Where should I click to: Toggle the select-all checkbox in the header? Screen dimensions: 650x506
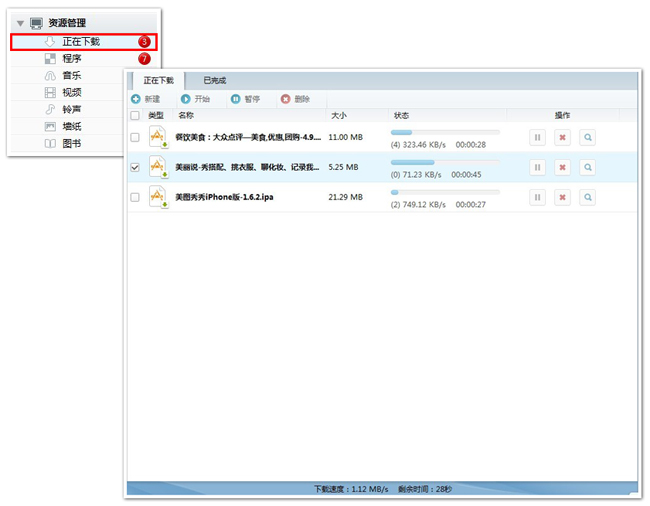tap(135, 116)
